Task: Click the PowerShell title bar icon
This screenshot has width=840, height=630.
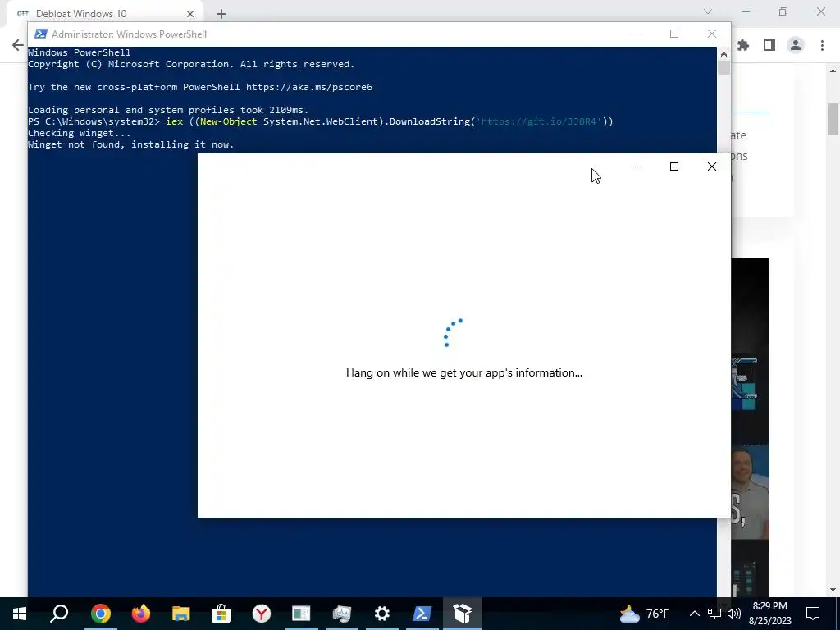Action: (x=40, y=34)
